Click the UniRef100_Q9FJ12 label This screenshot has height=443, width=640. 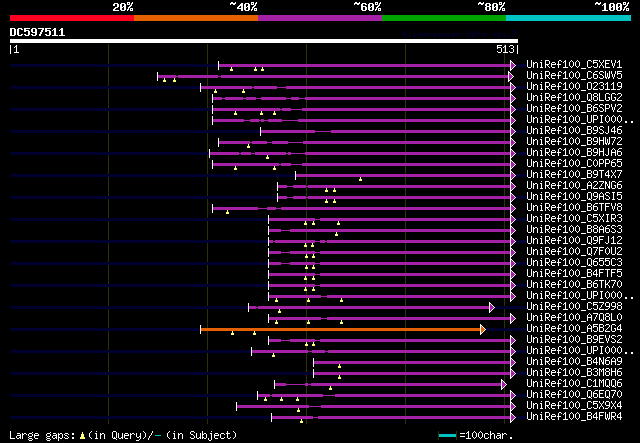pyautogui.click(x=574, y=241)
